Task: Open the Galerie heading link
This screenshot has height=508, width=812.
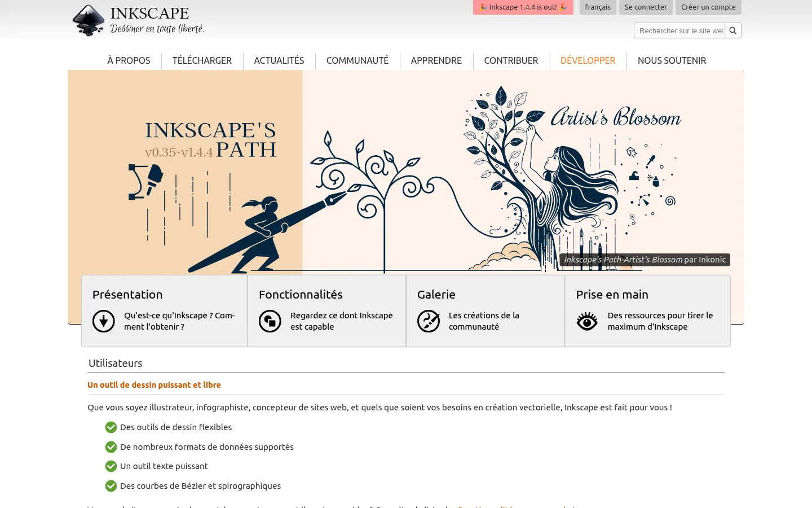Action: (436, 295)
